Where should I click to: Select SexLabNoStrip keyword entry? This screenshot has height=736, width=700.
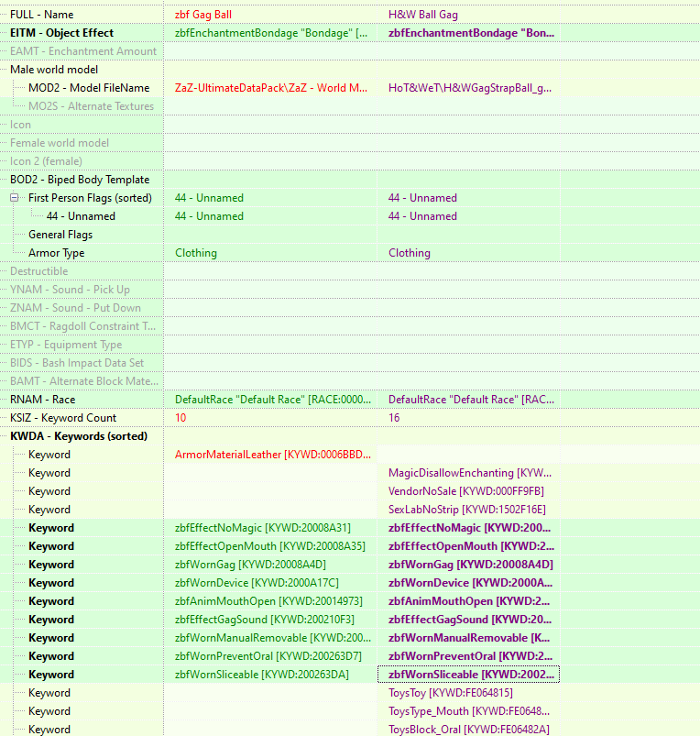point(467,510)
